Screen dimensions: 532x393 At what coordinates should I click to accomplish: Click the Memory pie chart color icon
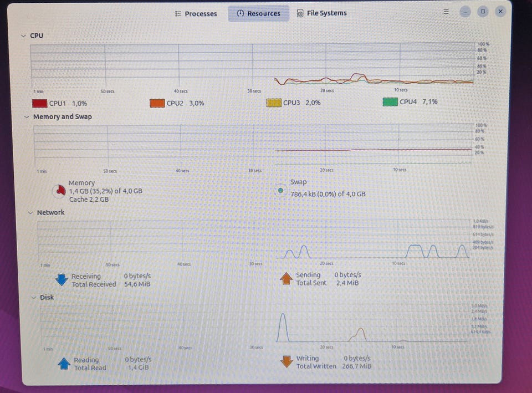click(59, 191)
